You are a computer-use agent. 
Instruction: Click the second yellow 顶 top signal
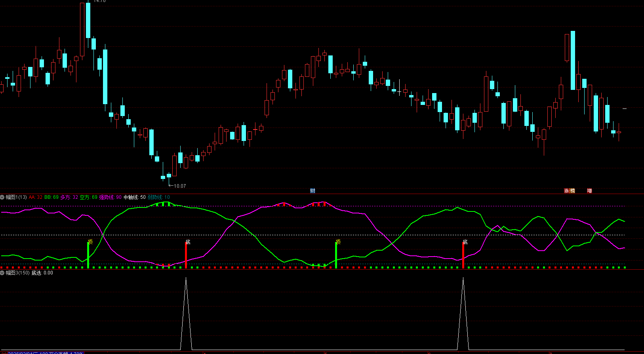[x=338, y=242]
